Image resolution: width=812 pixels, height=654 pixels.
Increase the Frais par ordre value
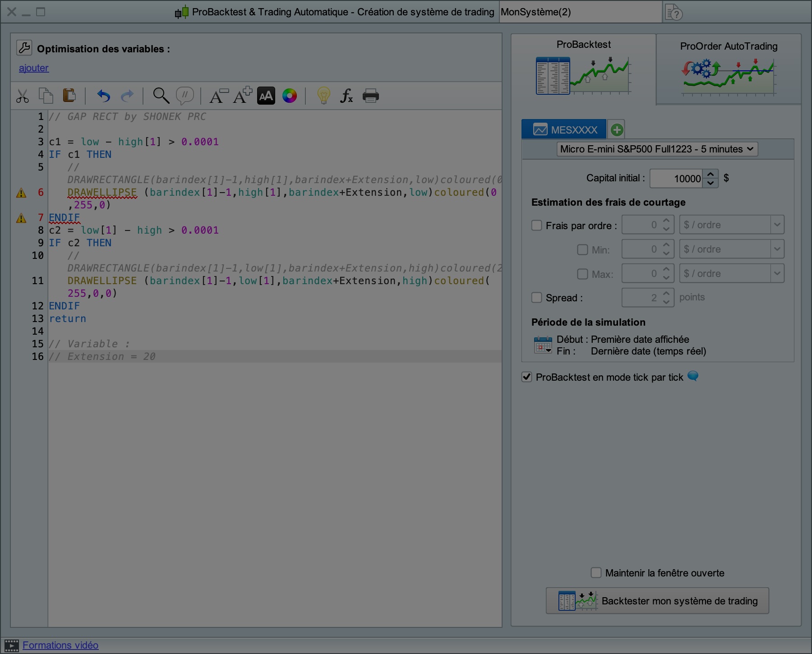point(666,221)
